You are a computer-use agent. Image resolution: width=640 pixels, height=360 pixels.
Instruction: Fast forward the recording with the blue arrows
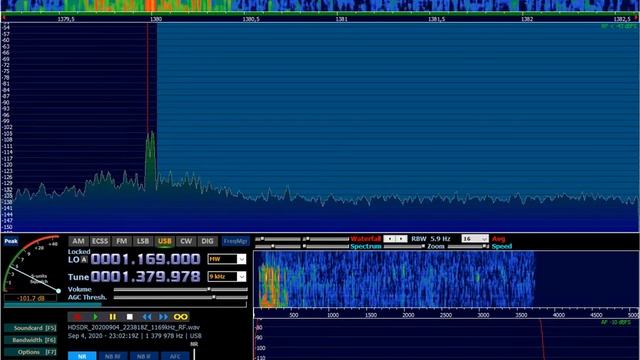163,317
